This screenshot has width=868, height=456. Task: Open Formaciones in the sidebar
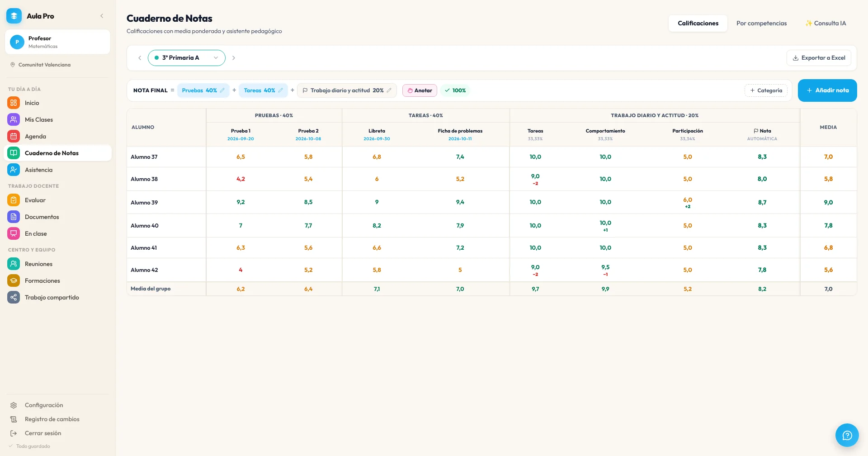click(57, 280)
